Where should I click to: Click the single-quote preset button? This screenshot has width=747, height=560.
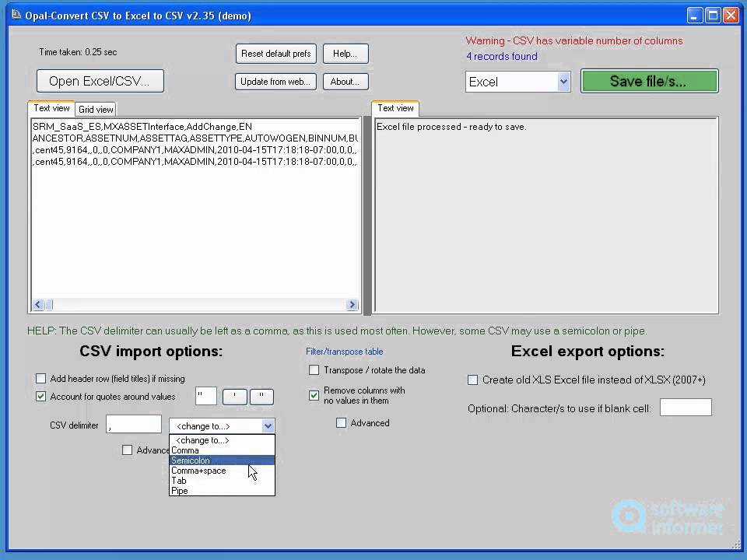234,397
